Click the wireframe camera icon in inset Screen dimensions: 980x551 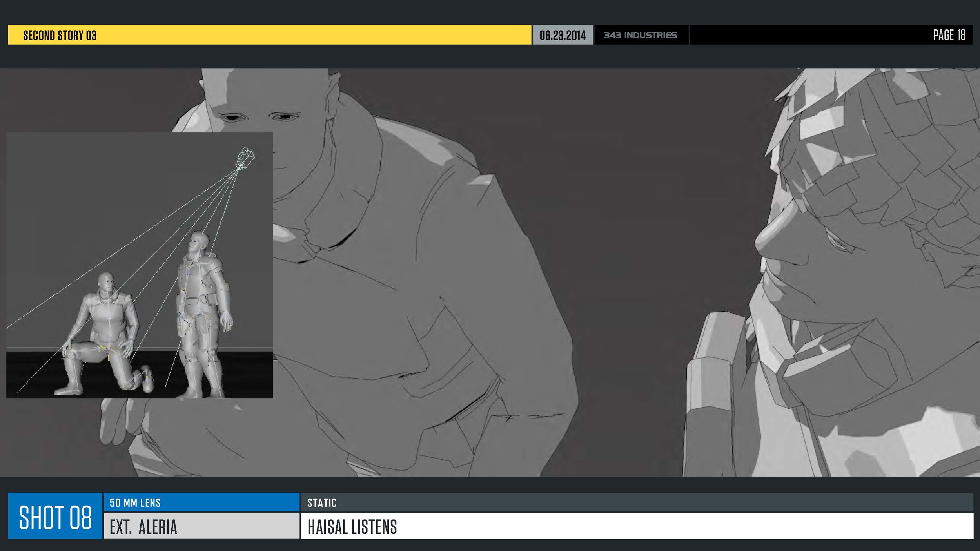click(x=245, y=158)
